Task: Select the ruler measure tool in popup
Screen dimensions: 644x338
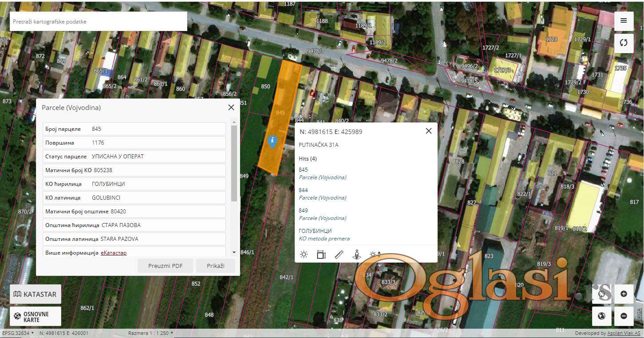Action: tap(339, 255)
